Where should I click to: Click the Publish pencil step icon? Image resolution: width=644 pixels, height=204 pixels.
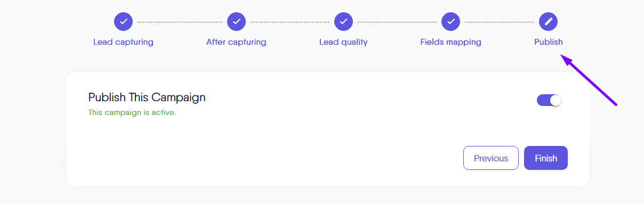(548, 22)
